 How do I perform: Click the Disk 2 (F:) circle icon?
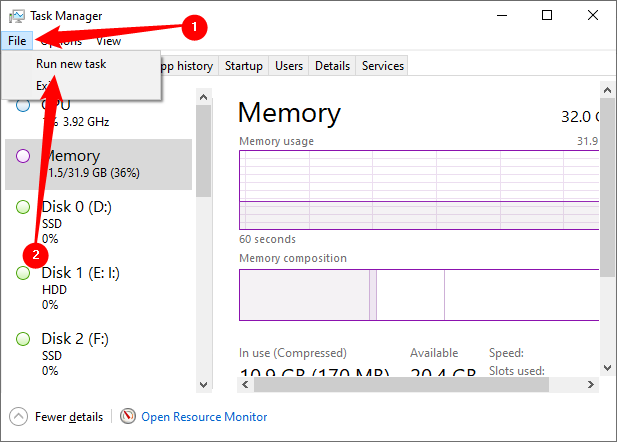point(23,338)
